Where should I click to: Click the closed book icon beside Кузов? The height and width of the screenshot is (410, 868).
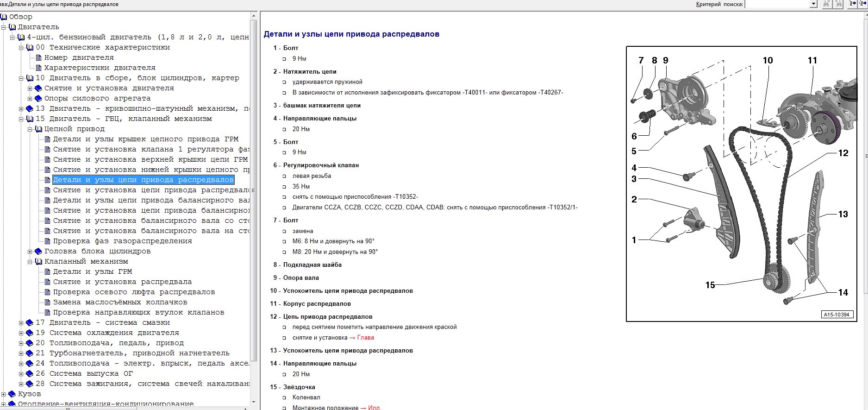pos(12,394)
